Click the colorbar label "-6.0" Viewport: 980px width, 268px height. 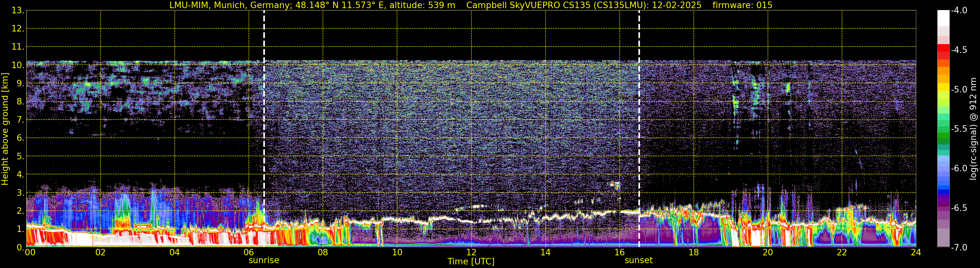pos(959,168)
